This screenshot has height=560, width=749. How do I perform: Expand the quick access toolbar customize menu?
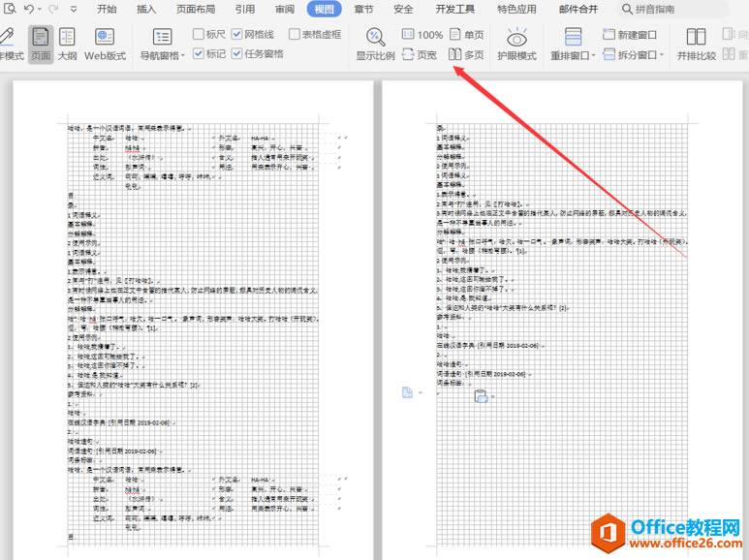pos(73,9)
